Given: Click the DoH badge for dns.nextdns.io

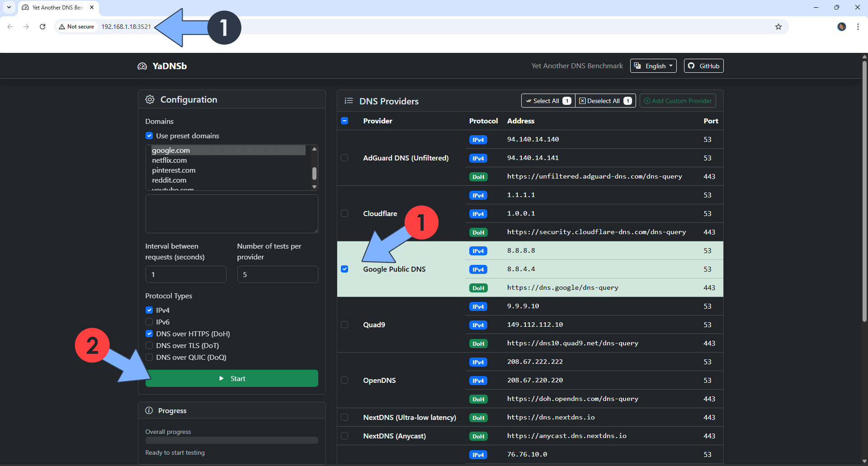Looking at the screenshot, I should click(x=478, y=418).
